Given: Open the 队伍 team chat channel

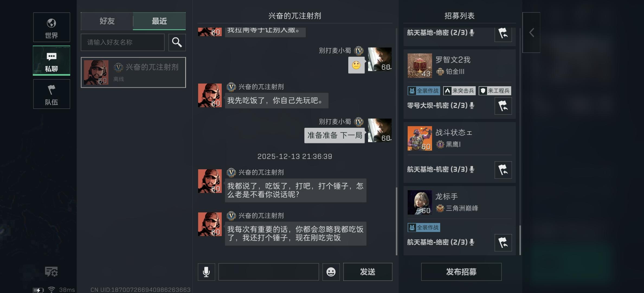Looking at the screenshot, I should point(51,94).
